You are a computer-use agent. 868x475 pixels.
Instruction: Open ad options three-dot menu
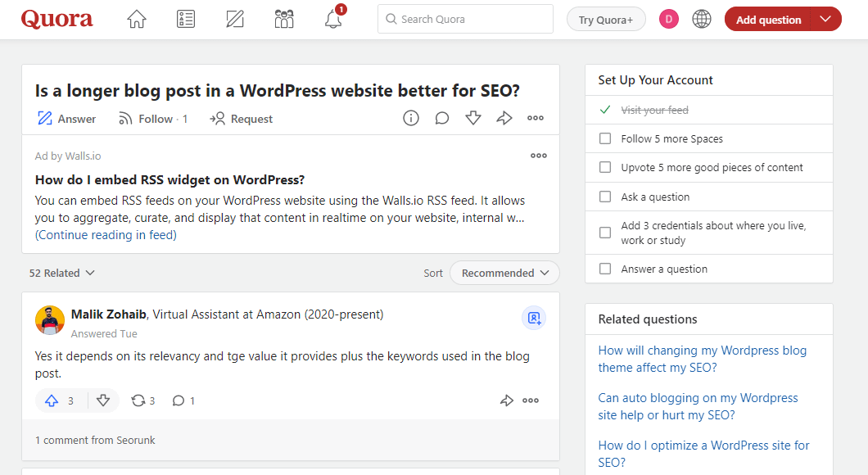coord(539,156)
